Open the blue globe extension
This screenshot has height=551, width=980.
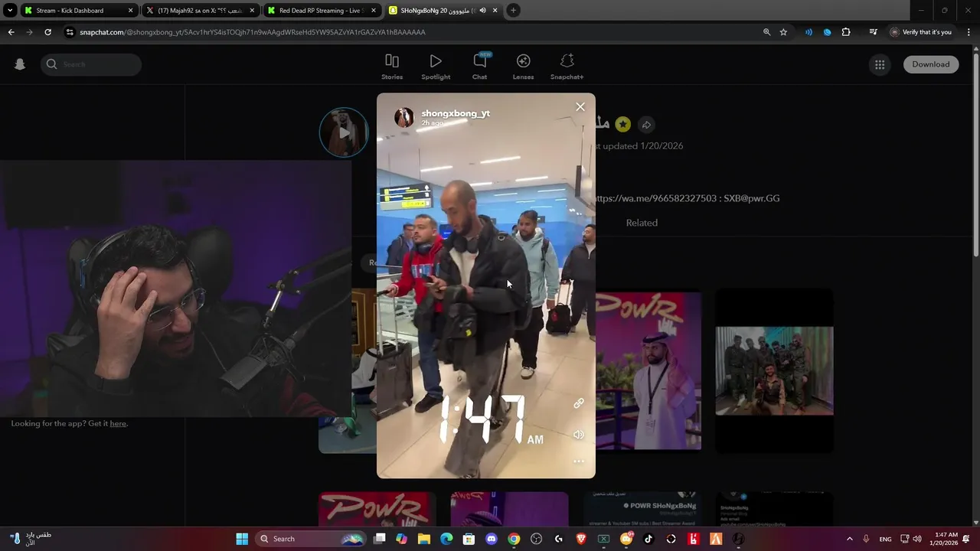coord(827,32)
